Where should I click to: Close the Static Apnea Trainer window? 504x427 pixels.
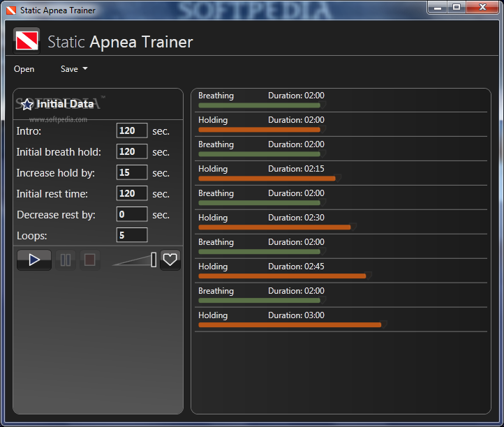click(482, 8)
